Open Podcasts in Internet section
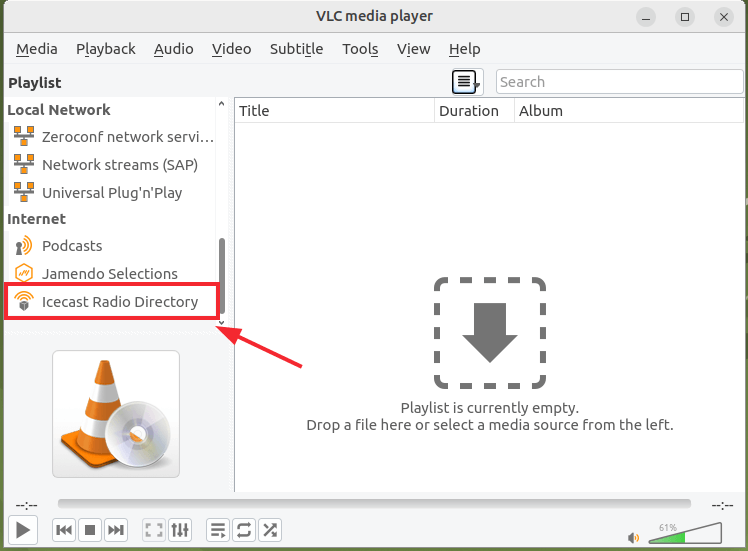The height and width of the screenshot is (551, 748). coord(113,246)
